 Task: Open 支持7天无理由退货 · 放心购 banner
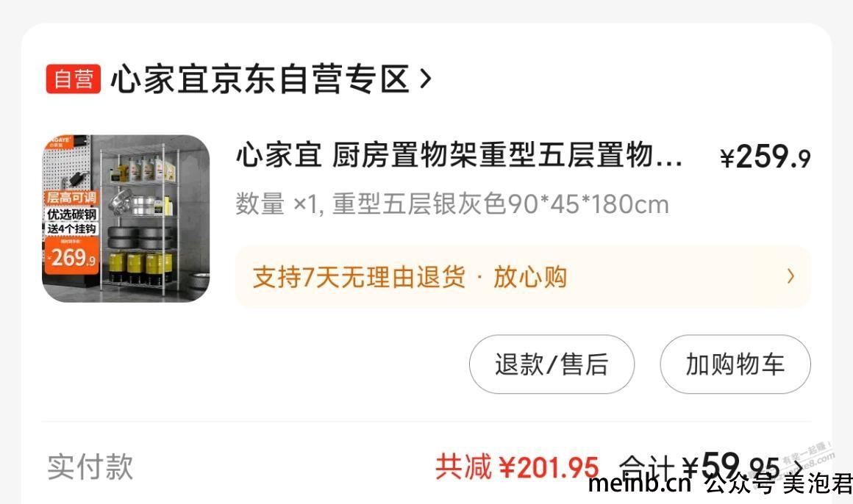[523, 277]
